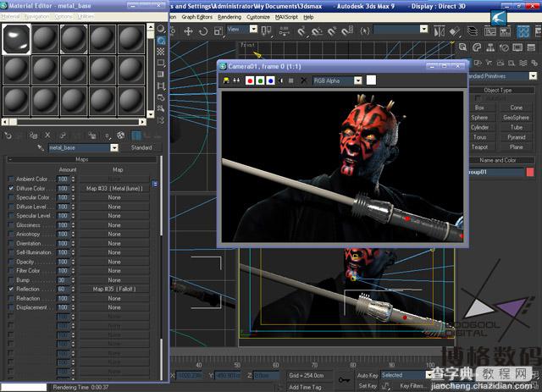Increase Reflection amount spinner

click(73, 288)
